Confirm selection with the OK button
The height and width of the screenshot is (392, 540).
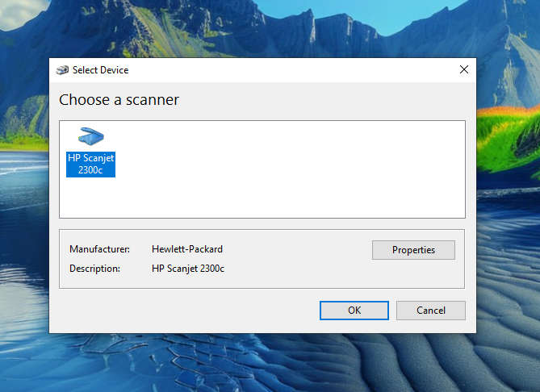tap(354, 311)
